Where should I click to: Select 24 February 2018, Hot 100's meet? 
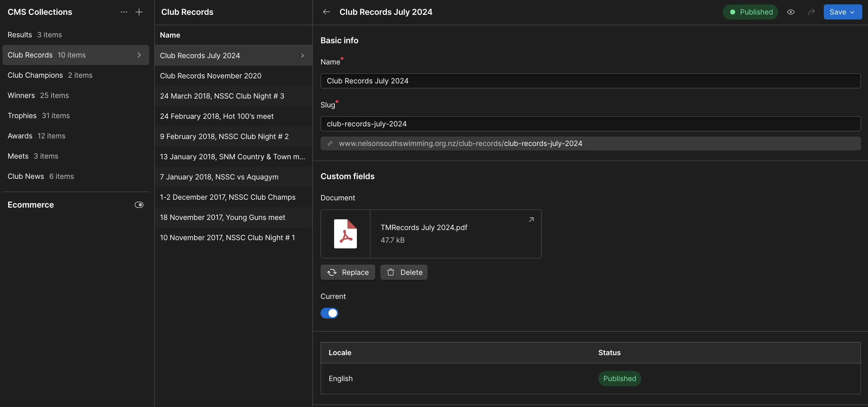coord(234,116)
